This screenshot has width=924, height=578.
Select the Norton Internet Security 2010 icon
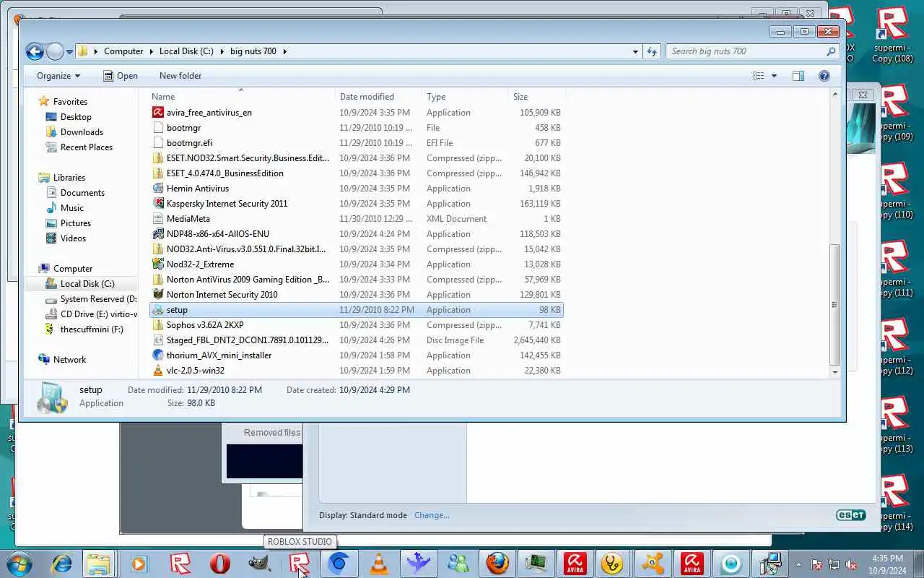(x=158, y=295)
